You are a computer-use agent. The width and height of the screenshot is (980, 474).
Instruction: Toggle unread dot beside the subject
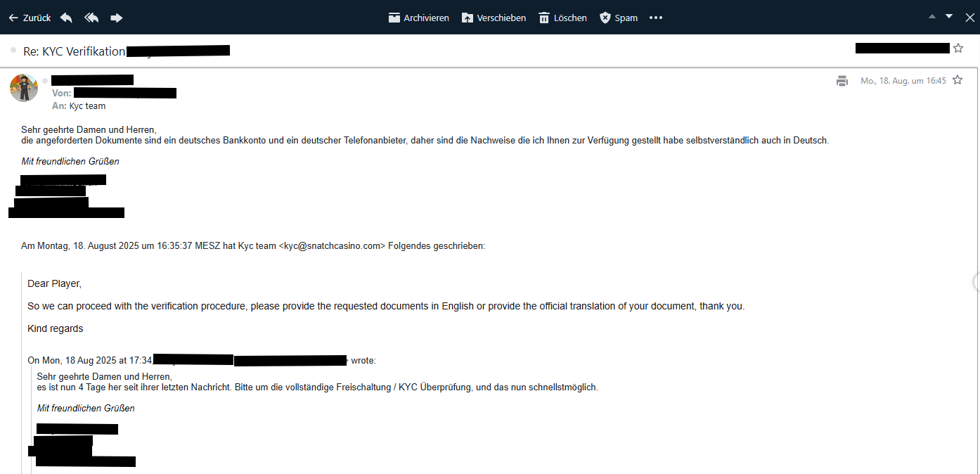coord(13,51)
